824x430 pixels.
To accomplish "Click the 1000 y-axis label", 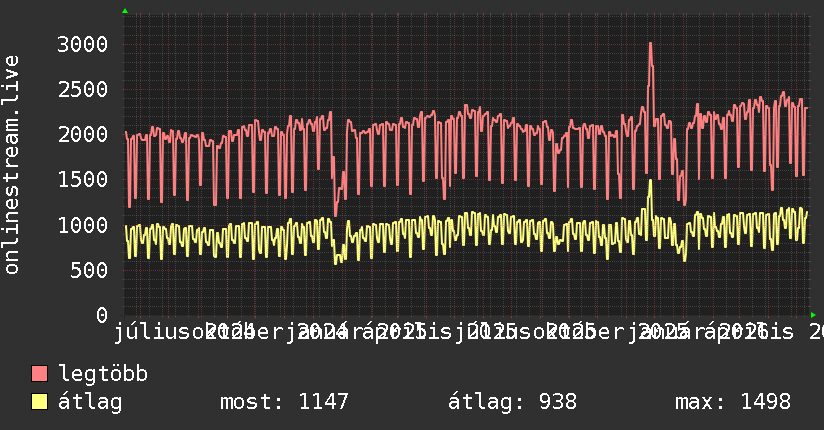I will point(83,225).
